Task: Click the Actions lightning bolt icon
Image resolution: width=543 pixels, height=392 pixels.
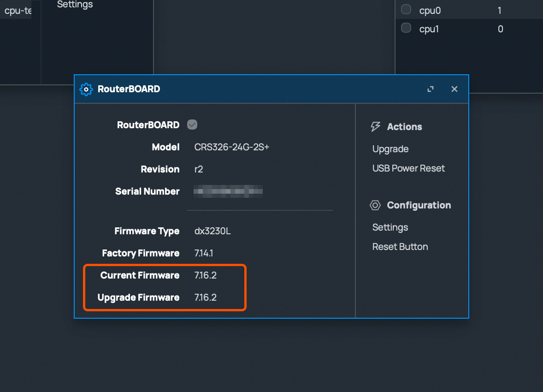Action: [x=375, y=126]
